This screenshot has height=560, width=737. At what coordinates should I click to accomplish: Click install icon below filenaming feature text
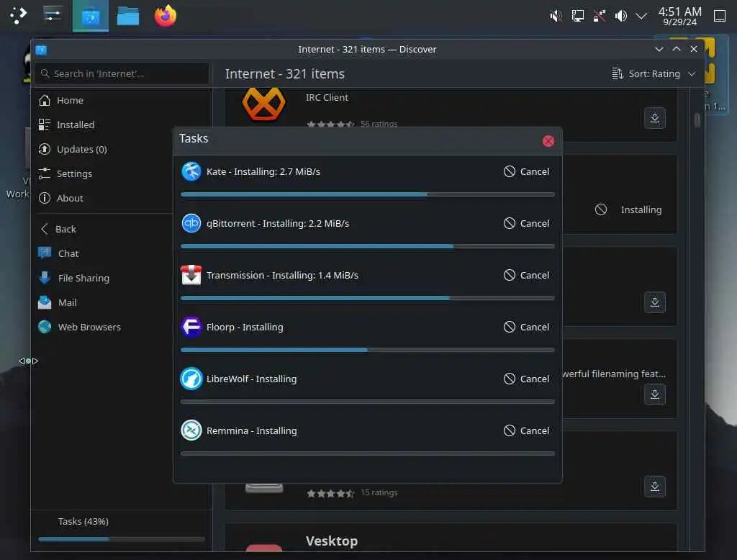coord(655,394)
